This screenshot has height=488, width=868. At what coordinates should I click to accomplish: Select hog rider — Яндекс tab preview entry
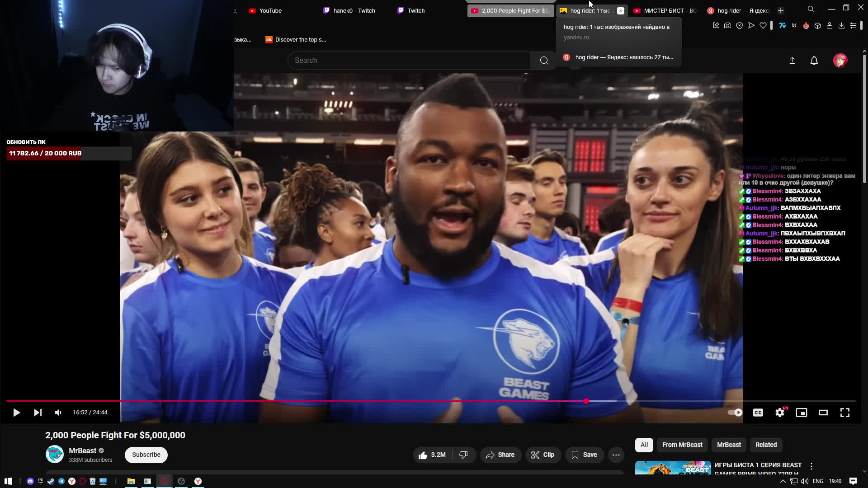coord(618,57)
